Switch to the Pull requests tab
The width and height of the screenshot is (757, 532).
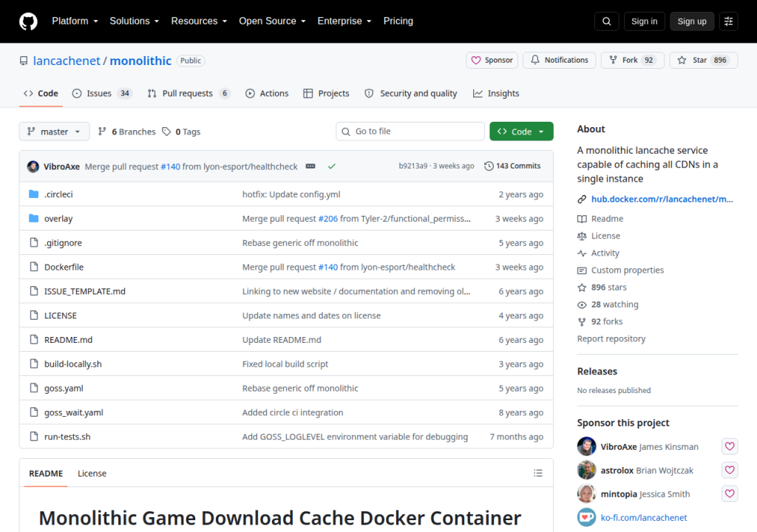pyautogui.click(x=189, y=94)
